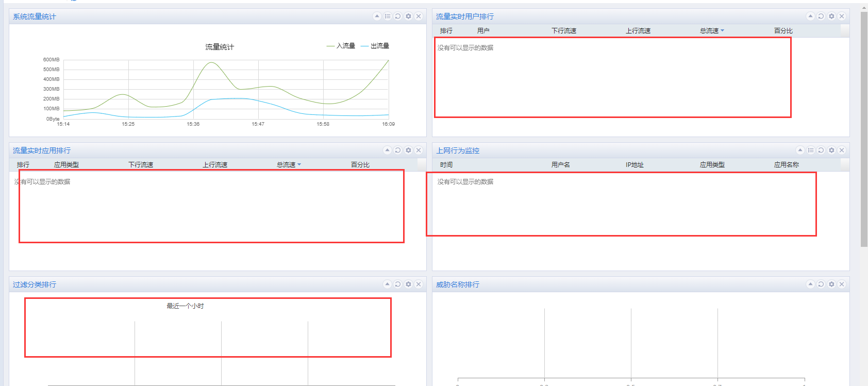
Task: Click the 用户 column header
Action: pyautogui.click(x=483, y=31)
